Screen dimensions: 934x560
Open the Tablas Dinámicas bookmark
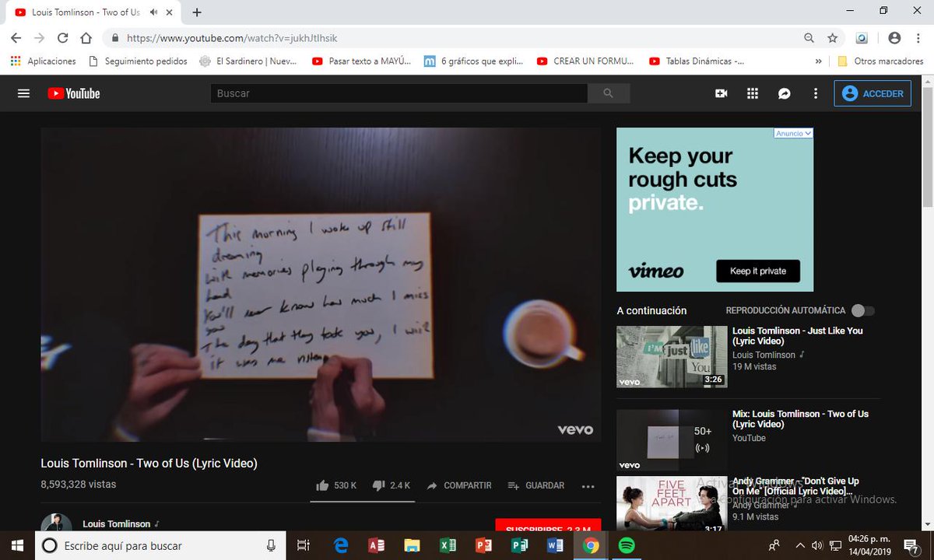point(697,61)
